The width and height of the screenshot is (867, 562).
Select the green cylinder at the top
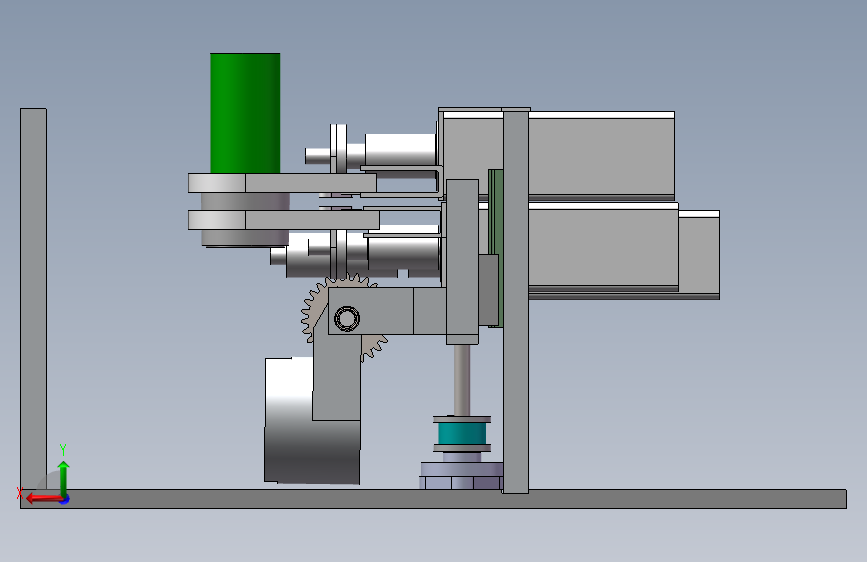[245, 113]
